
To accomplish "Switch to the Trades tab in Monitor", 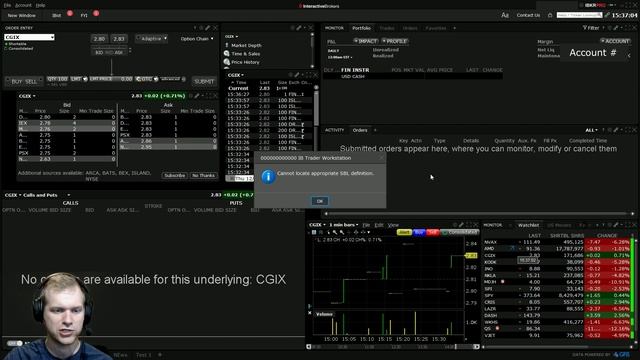I will (387, 28).
